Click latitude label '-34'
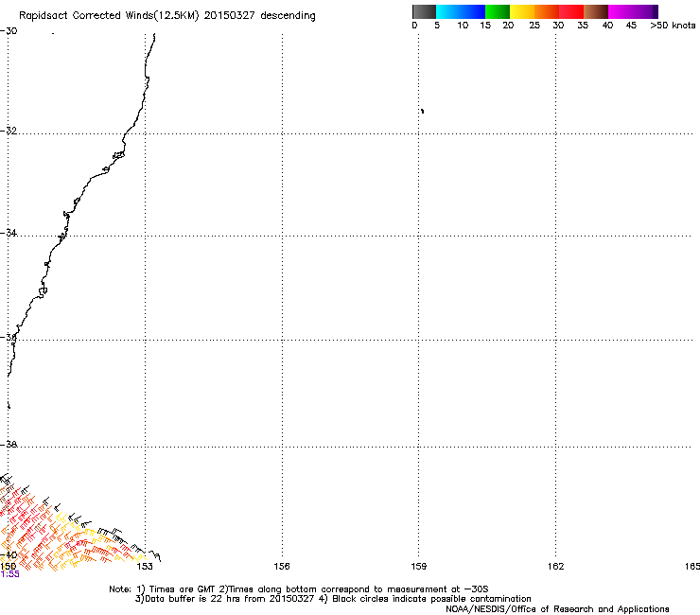The height and width of the screenshot is (615, 700). pyautogui.click(x=9, y=233)
